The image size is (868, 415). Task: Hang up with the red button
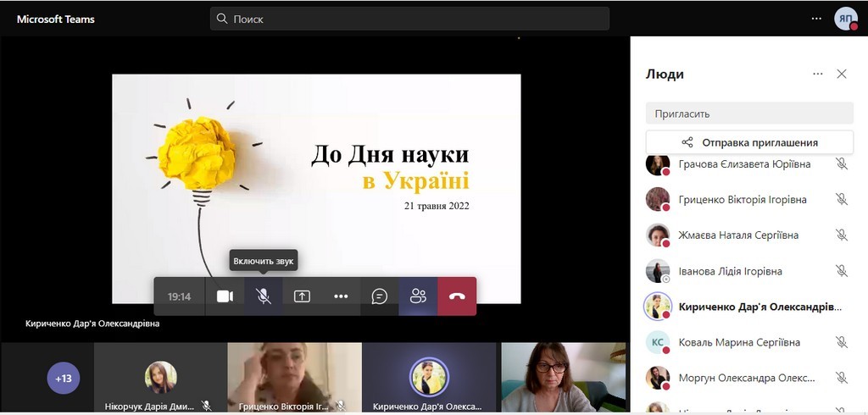[x=457, y=296]
